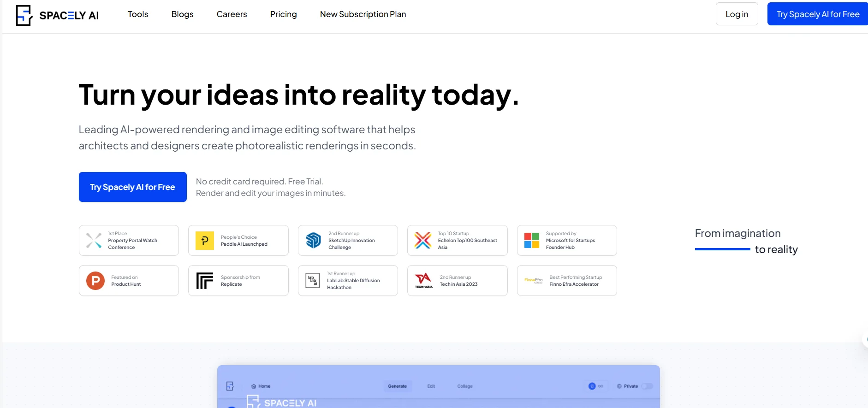Select Microsoft for Startups Founder Hub text
This screenshot has height=408, width=868.
point(571,244)
